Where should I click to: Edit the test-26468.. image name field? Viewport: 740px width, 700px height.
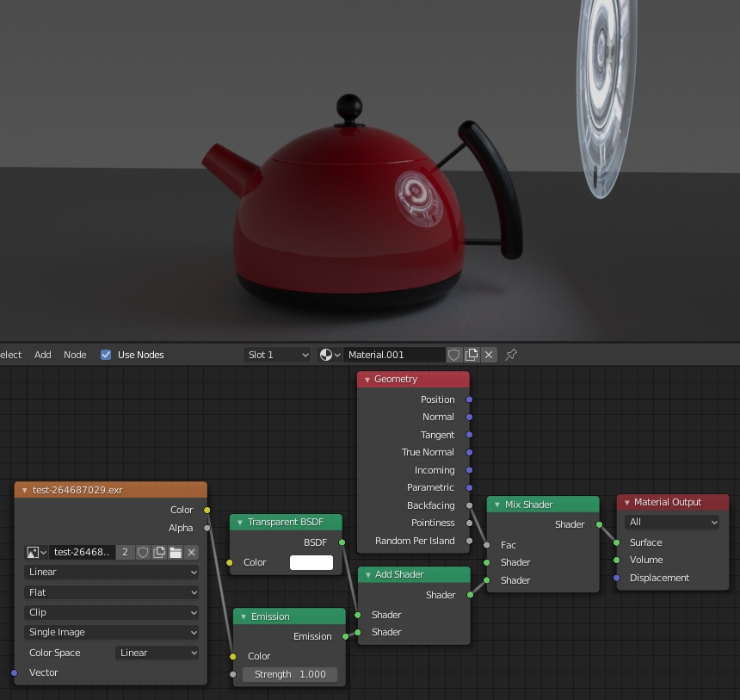[82, 552]
